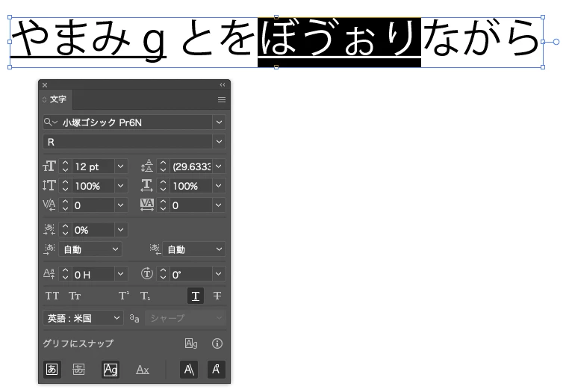Click the font style field showing R
The image size is (569, 392).
(x=128, y=142)
